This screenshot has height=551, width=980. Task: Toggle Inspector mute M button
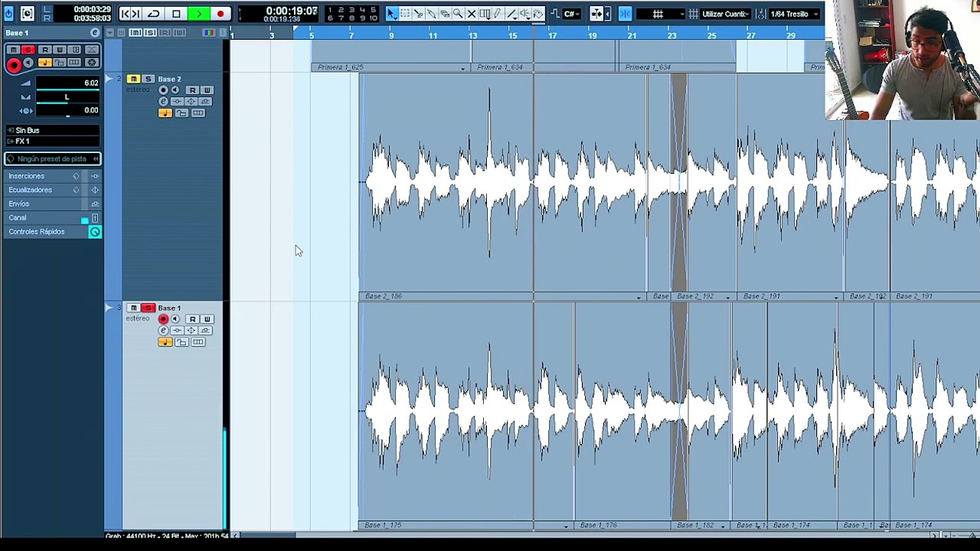(14, 50)
